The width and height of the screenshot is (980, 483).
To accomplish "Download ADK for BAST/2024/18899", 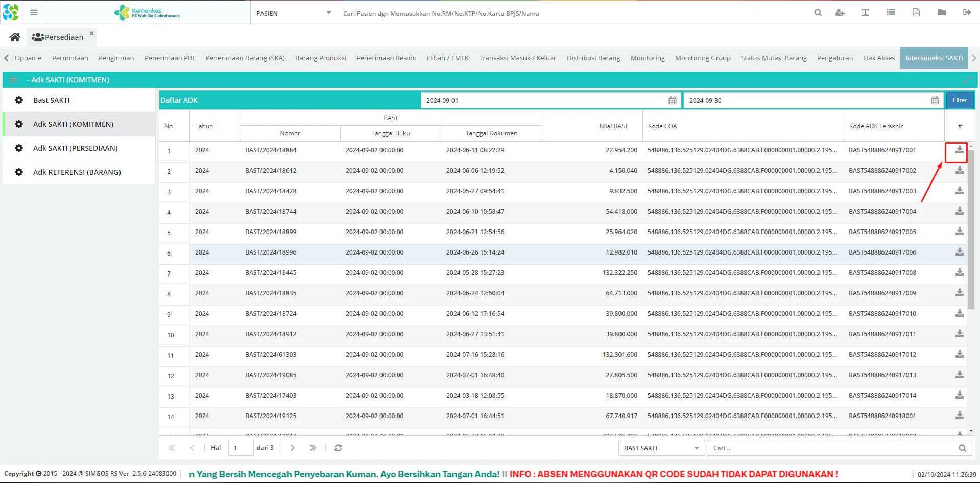I will pyautogui.click(x=960, y=232).
